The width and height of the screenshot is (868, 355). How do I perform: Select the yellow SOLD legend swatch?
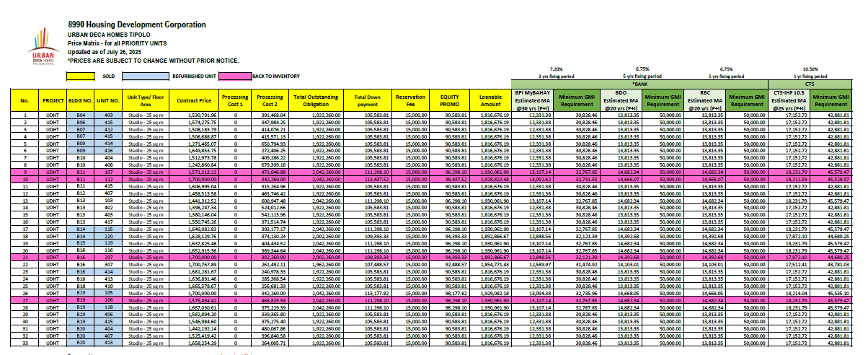pos(81,75)
